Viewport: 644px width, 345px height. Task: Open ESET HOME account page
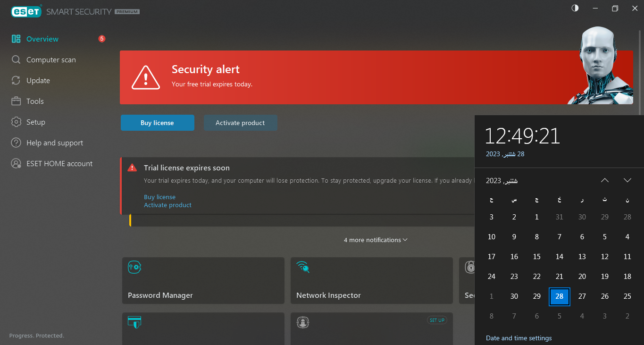(59, 164)
